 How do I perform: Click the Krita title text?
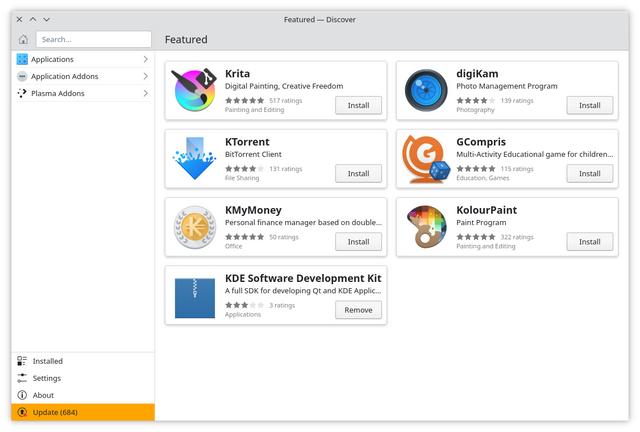(237, 73)
